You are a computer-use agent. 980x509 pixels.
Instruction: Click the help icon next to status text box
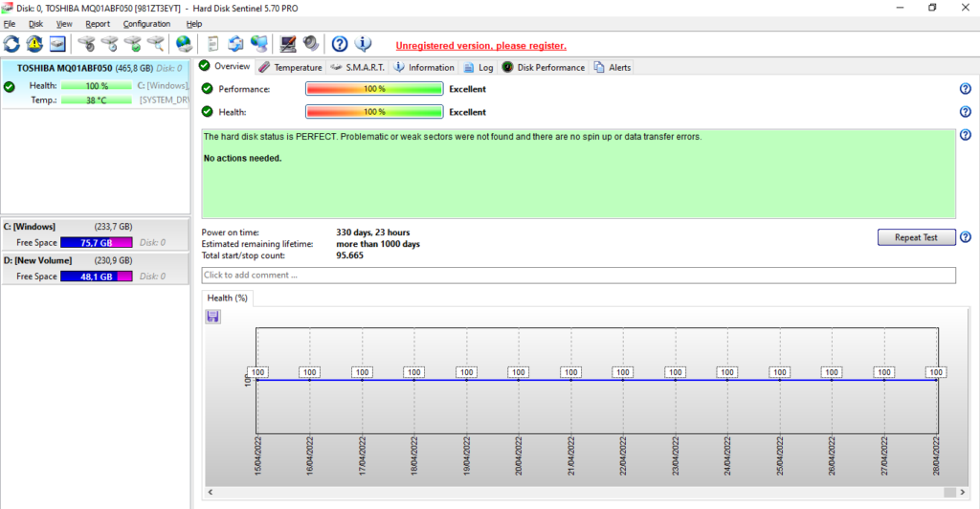(x=966, y=135)
